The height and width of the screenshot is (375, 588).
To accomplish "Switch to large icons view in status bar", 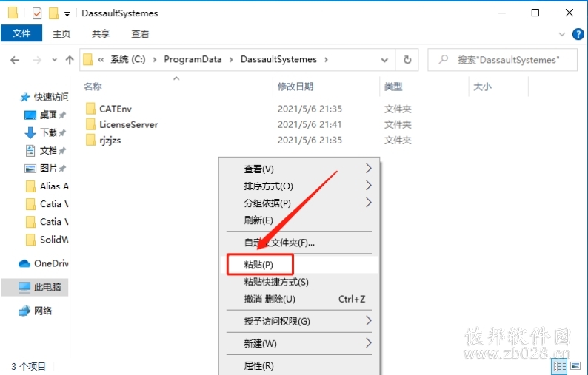I will (x=575, y=366).
